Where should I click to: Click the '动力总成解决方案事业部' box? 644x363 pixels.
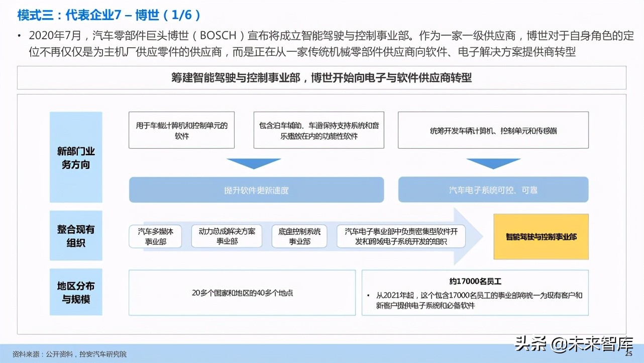coord(227,236)
